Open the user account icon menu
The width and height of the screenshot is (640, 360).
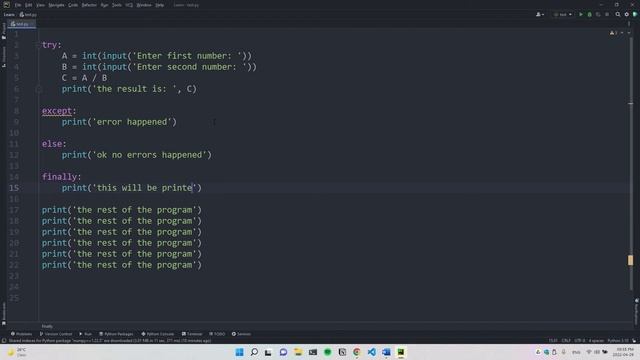(x=540, y=14)
